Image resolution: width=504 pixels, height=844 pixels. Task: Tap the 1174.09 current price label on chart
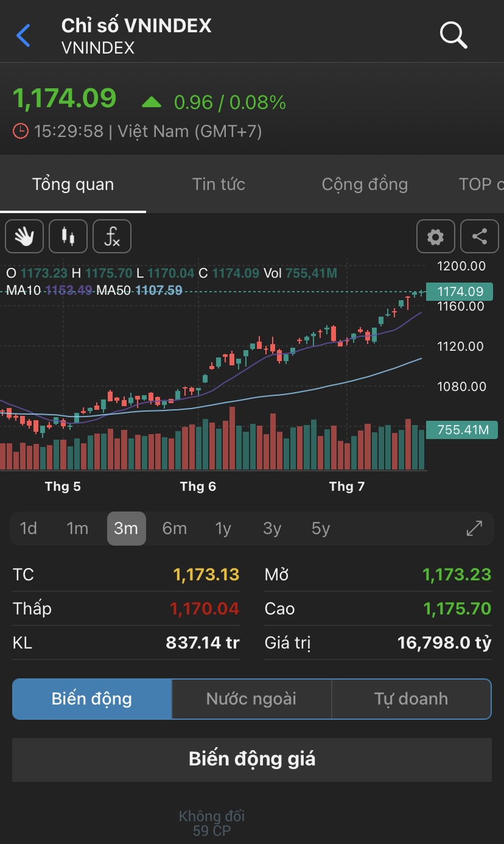[x=461, y=292]
